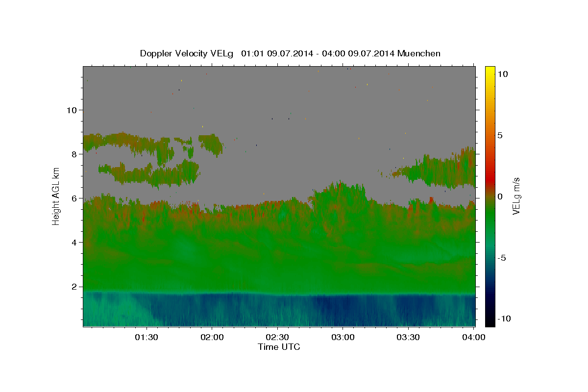Click the colorbar label 'VELg m/s'
The height and width of the screenshot is (392, 588).
[516, 196]
